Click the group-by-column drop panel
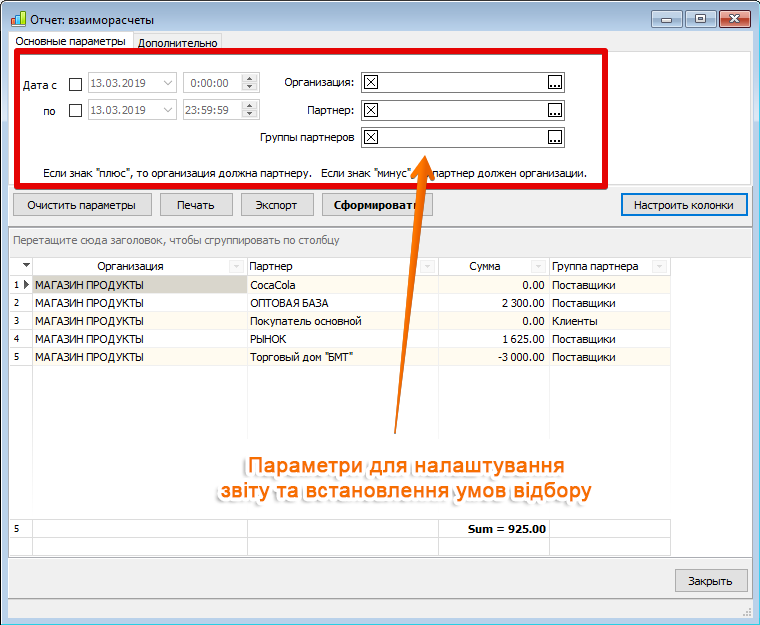The height and width of the screenshot is (625, 760). [x=380, y=240]
